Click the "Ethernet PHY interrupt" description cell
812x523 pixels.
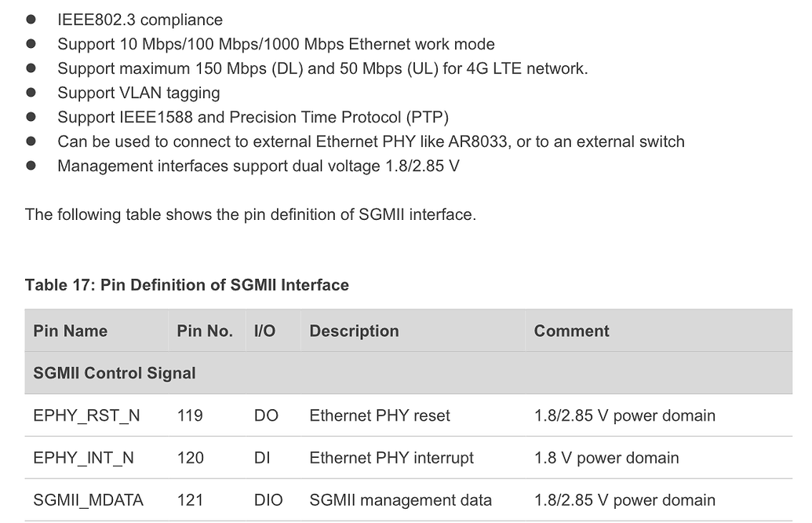(391, 459)
